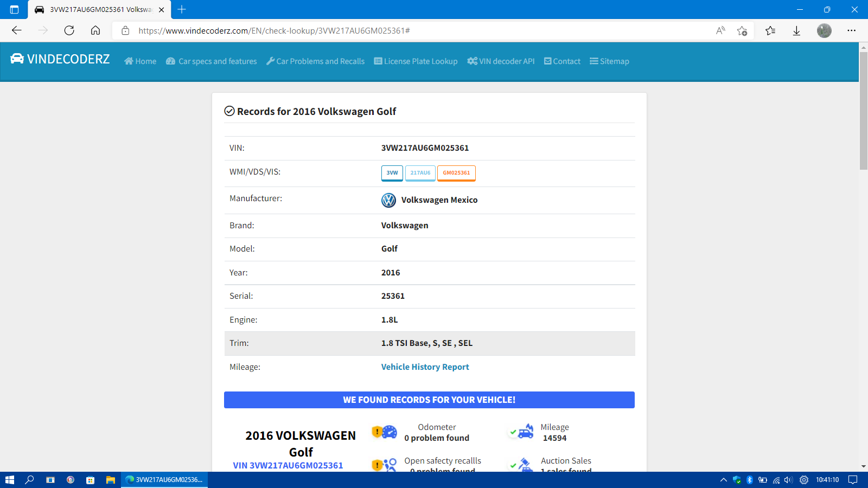Open the Settings and more menu
Image resolution: width=868 pixels, height=488 pixels.
(852, 30)
